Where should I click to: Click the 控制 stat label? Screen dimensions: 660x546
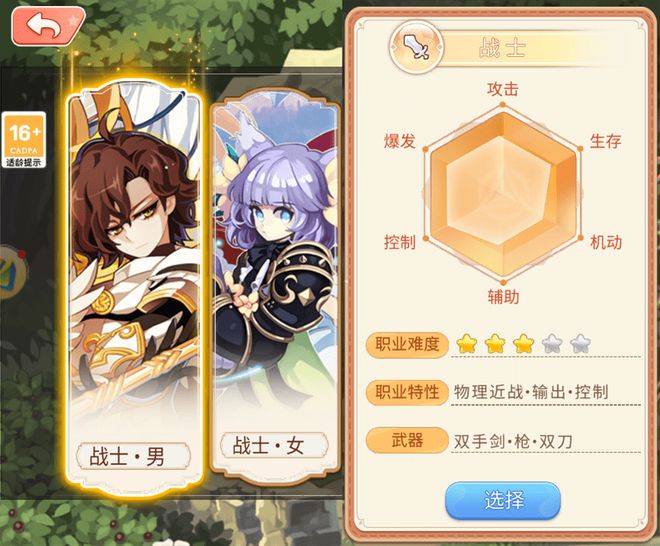pos(399,242)
